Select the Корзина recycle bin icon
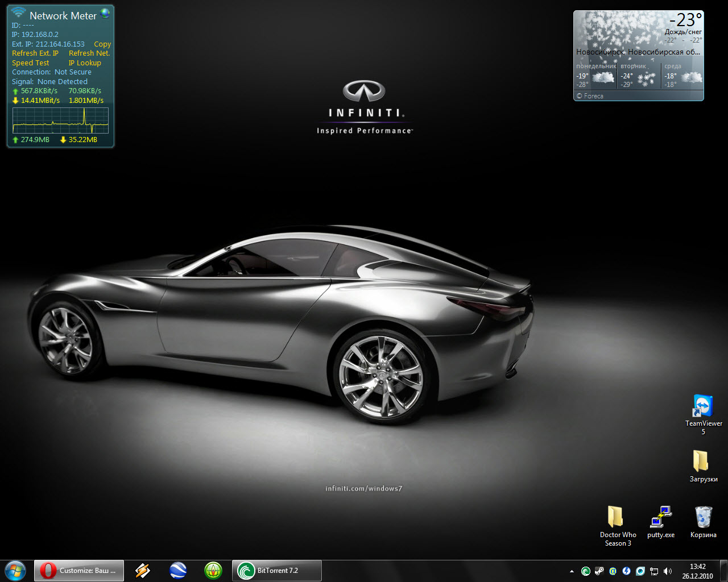This screenshot has height=582, width=728. point(704,522)
